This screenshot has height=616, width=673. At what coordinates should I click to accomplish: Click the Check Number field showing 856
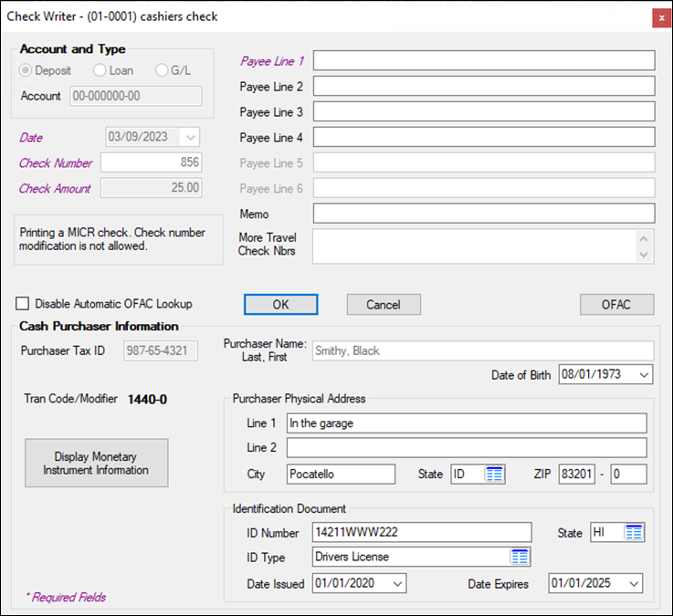point(151,162)
